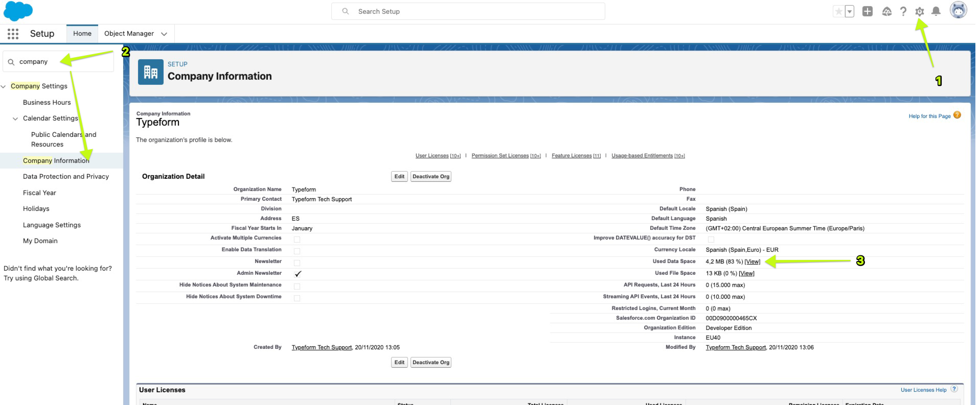This screenshot has height=405, width=980.
Task: Open the App Launcher dots grid
Action: [x=13, y=34]
